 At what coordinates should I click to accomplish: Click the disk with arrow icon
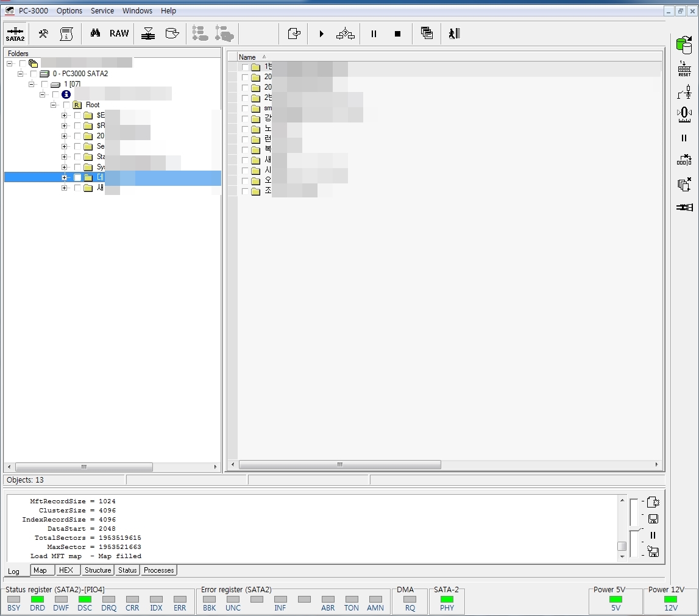172,34
